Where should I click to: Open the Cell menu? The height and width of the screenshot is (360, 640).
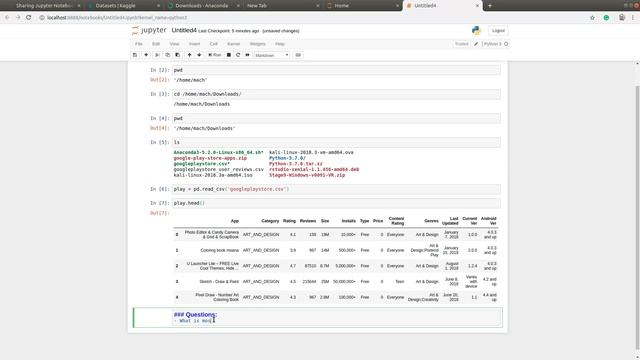click(213, 44)
